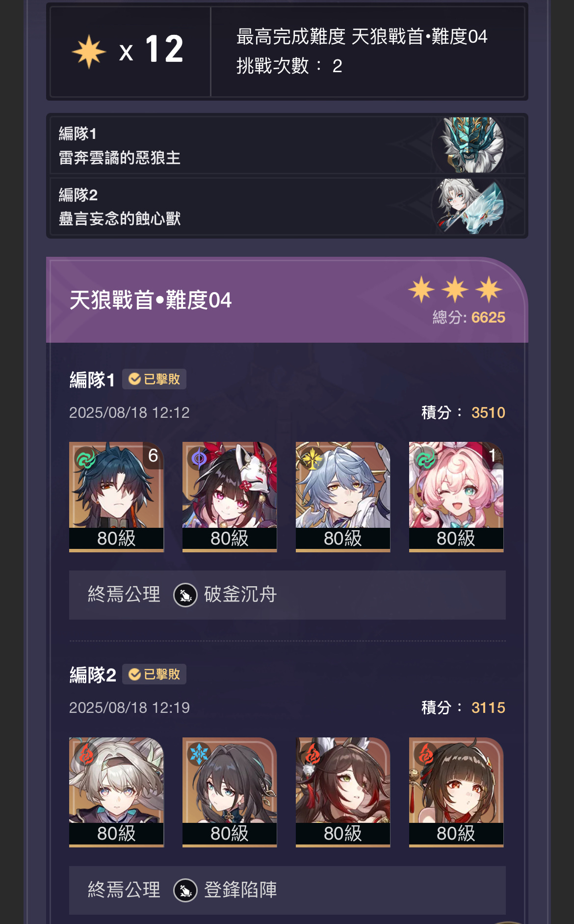The image size is (574, 924).
Task: Click the 已擊敗 check badge for 編隊1
Action: [x=154, y=379]
